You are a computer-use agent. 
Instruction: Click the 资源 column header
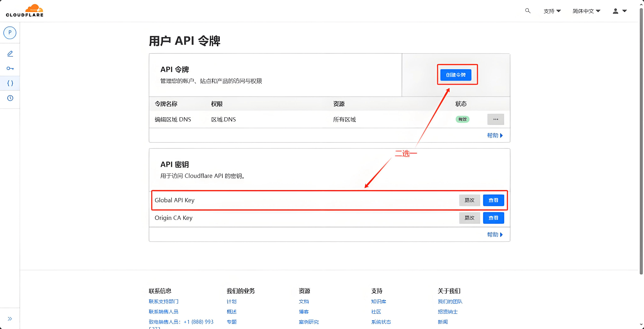(339, 104)
